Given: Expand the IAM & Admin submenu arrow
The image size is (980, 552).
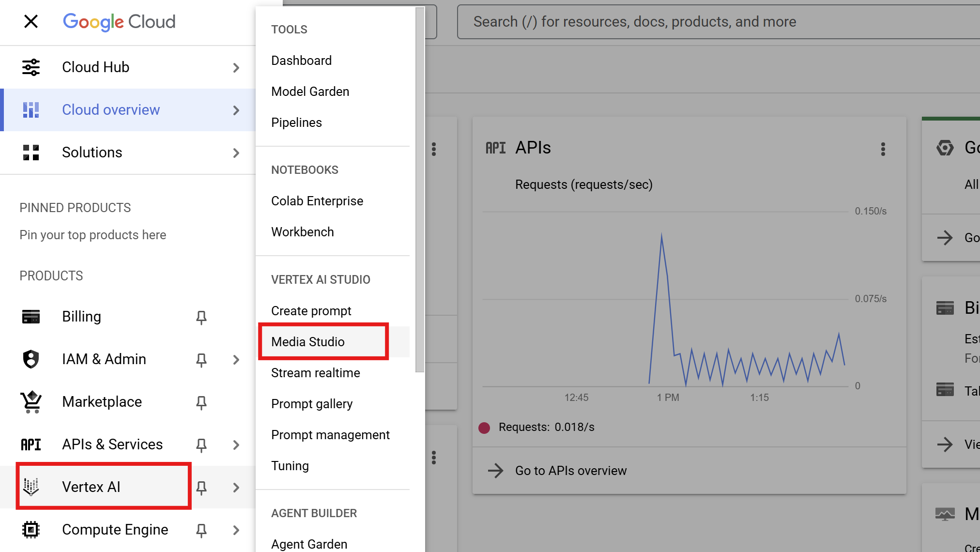Looking at the screenshot, I should pyautogui.click(x=236, y=360).
